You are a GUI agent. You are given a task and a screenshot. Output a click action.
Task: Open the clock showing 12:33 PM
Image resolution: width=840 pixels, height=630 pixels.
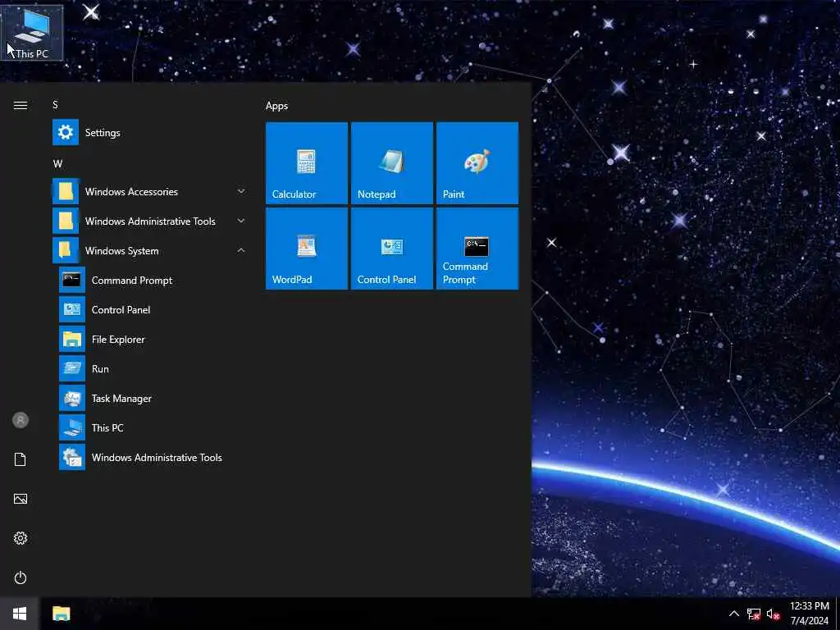[x=809, y=606]
